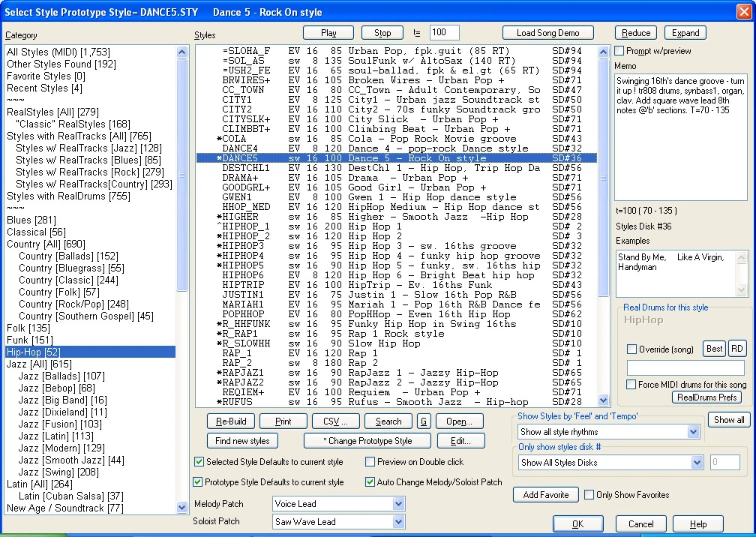
Task: Enable Prompt w/preview checkbox
Action: point(620,51)
